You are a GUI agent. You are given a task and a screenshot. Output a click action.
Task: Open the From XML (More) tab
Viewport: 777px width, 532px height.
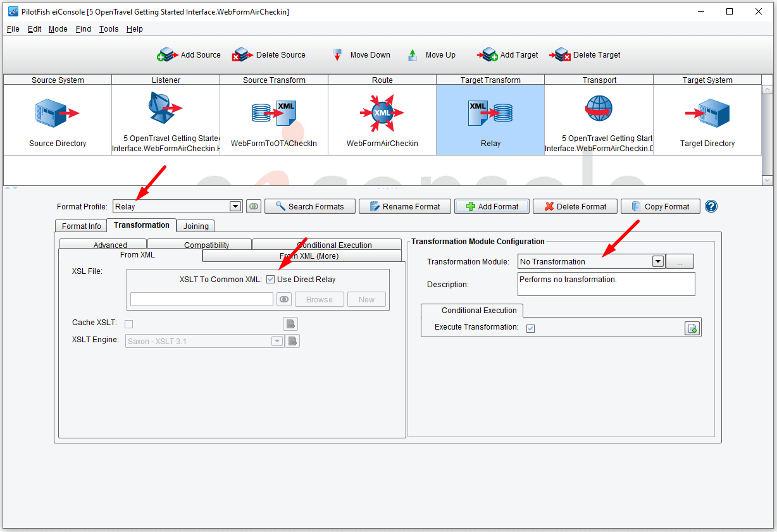click(302, 256)
